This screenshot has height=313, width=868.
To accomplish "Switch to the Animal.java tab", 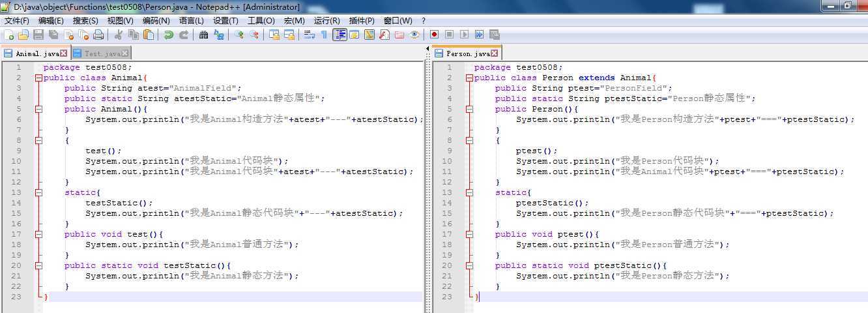I will (x=35, y=53).
